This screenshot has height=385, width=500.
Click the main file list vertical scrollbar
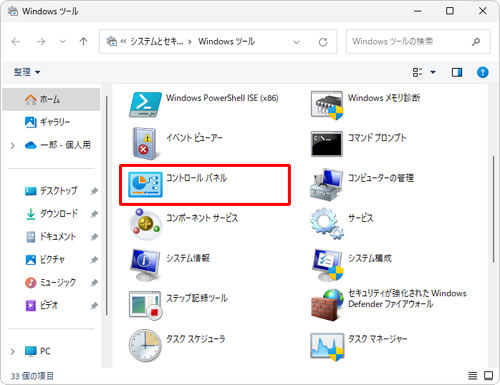point(493,209)
